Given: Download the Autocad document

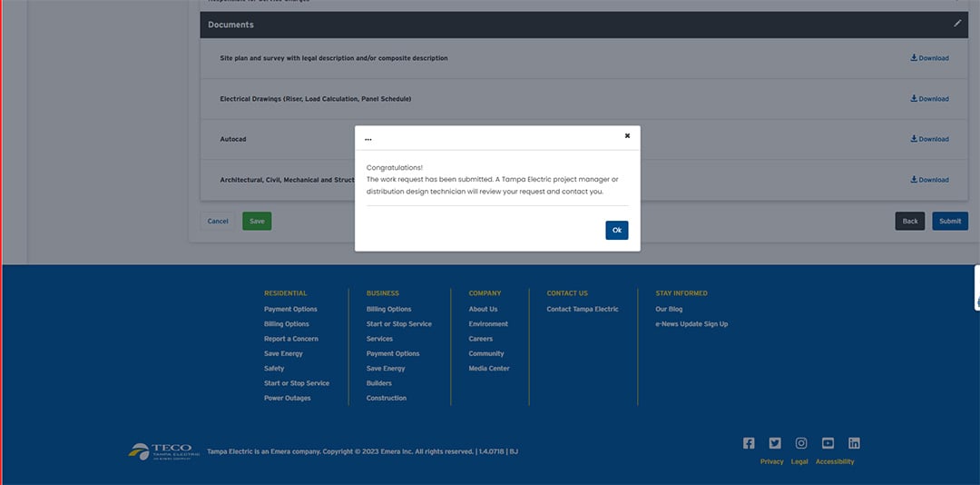Looking at the screenshot, I should [x=929, y=139].
